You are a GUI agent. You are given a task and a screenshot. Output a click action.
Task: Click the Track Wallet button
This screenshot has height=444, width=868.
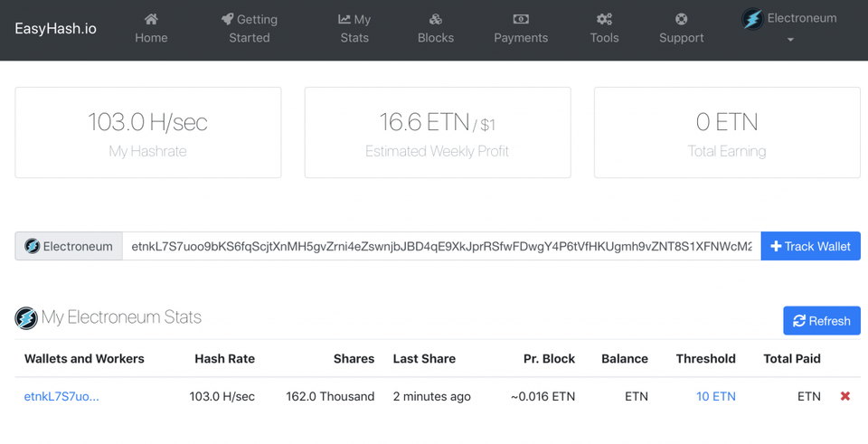[810, 246]
